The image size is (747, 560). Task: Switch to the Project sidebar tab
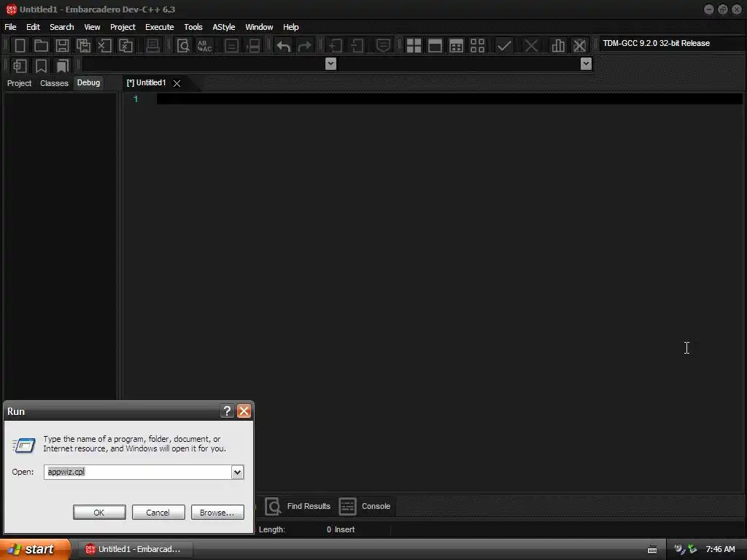pyautogui.click(x=19, y=83)
